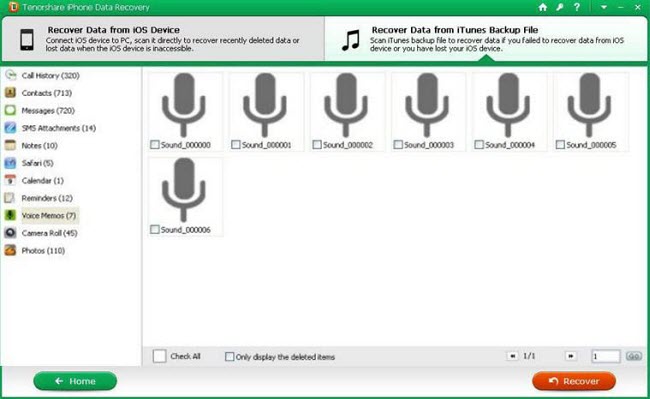
Task: Click the Safari browser icon
Action: coord(10,163)
